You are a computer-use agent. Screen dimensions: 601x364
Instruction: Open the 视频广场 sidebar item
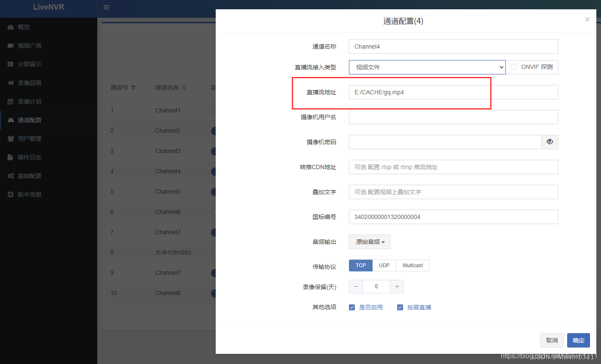pos(49,46)
